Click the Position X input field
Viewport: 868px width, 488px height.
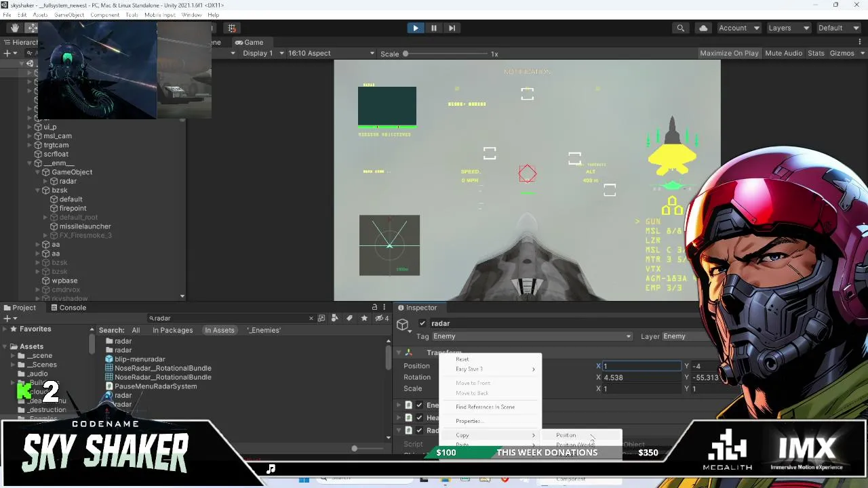point(641,366)
